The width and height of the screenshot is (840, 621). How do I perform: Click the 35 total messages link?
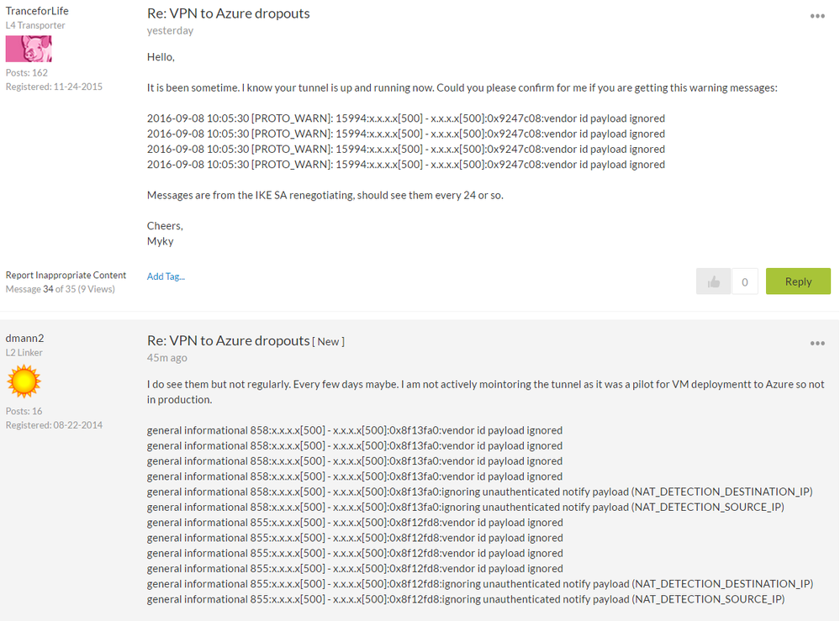click(70, 289)
